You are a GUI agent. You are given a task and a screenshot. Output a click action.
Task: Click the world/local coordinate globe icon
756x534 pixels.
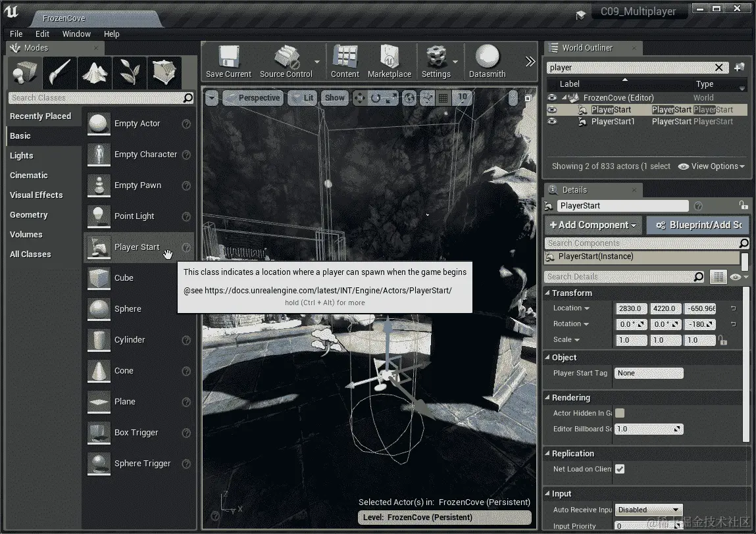click(409, 99)
